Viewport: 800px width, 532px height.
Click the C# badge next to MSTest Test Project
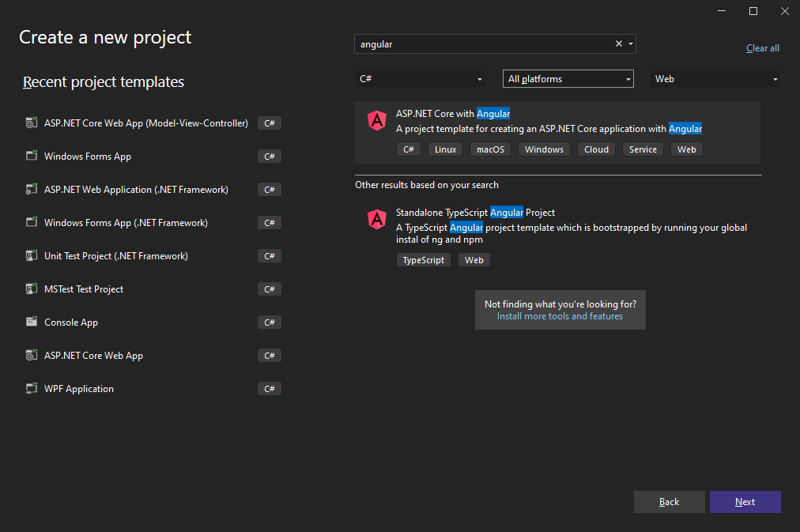click(270, 289)
